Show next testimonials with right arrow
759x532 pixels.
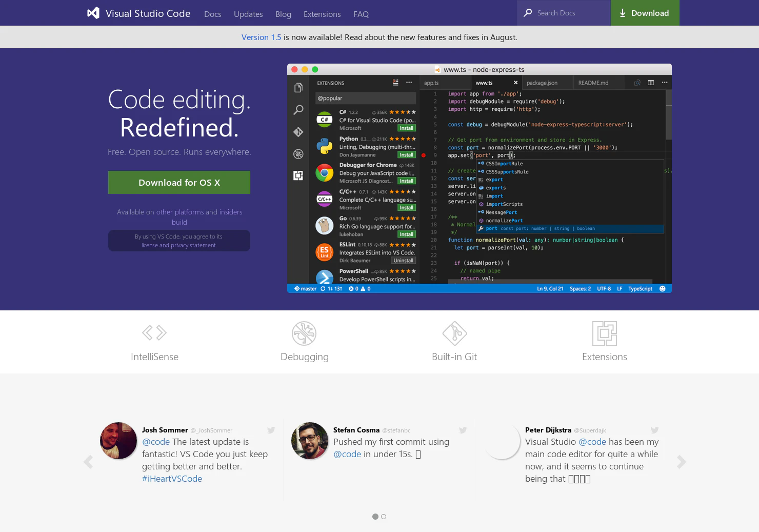(x=681, y=462)
